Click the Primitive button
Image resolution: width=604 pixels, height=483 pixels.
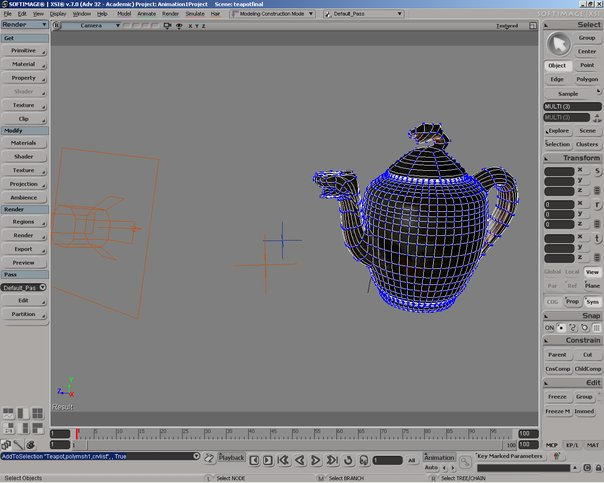click(23, 51)
